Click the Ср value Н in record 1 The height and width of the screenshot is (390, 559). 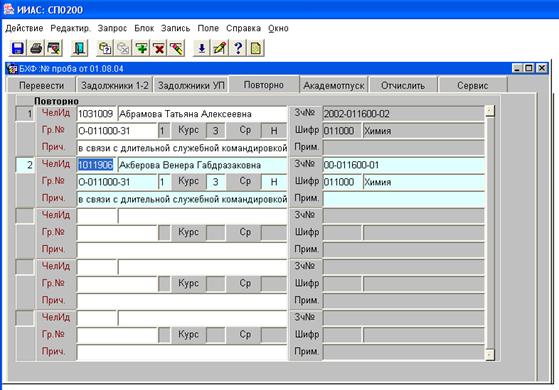(274, 131)
